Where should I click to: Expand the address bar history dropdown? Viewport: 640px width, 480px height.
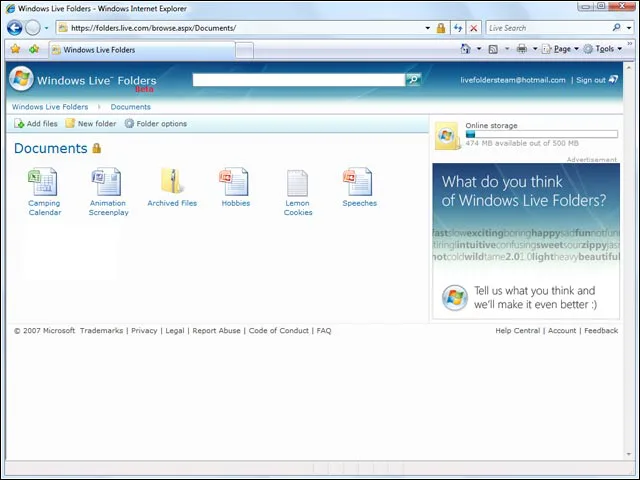[427, 28]
